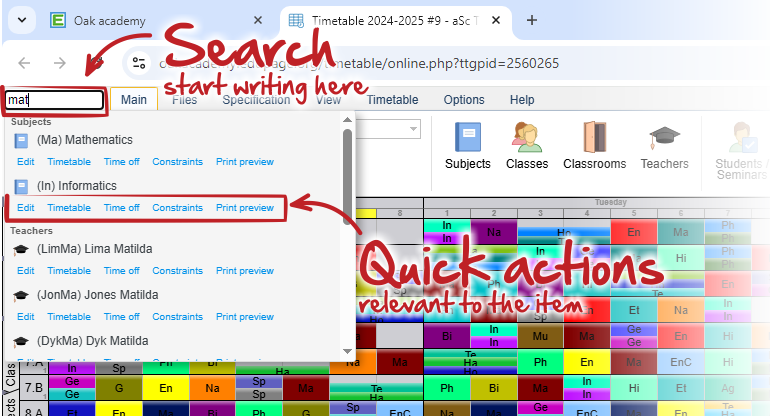Click Constraints link under Jones Matilda
This screenshot has width=770, height=416.
coord(177,317)
